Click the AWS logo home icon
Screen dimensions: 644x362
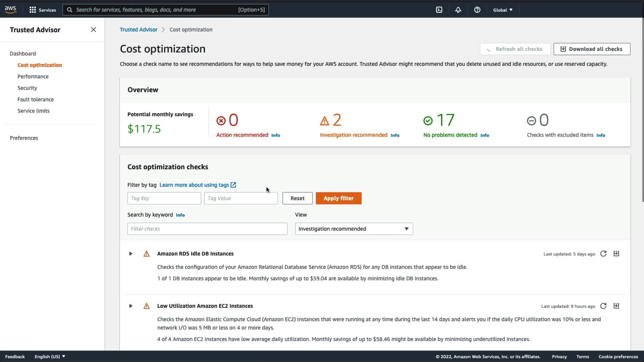pos(10,10)
